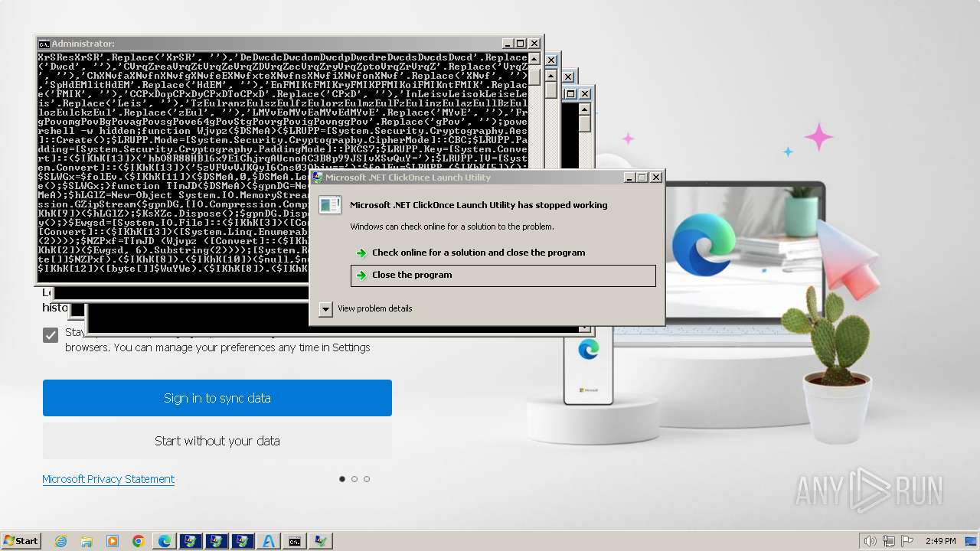Viewport: 980px width, 551px height.
Task: Launch Google Chrome from the taskbar
Action: point(139,541)
